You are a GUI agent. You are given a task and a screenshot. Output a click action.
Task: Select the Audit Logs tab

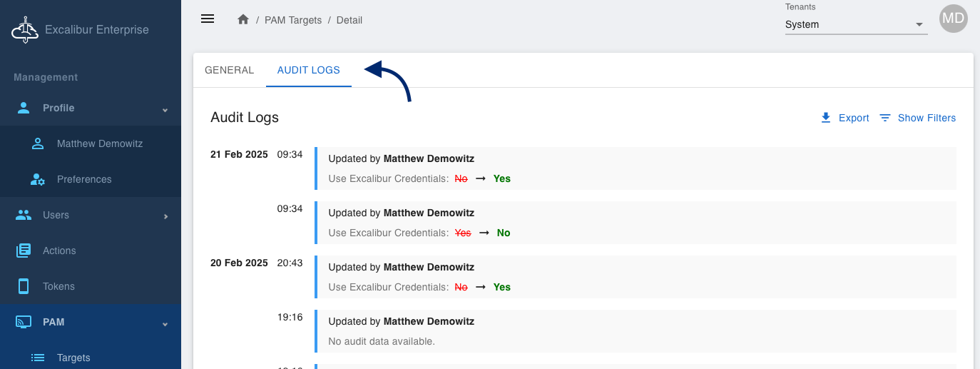point(308,70)
